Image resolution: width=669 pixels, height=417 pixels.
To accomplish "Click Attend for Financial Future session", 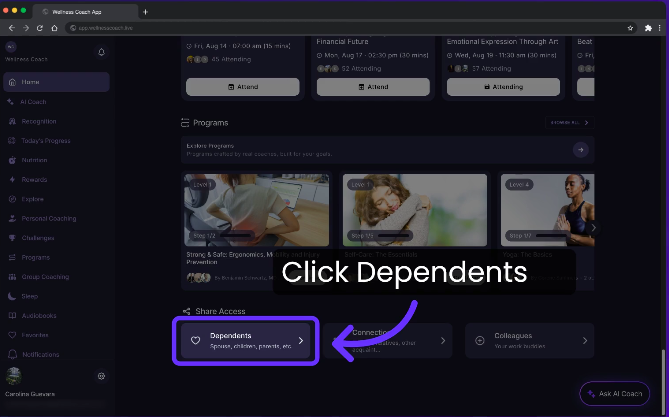I will [373, 87].
